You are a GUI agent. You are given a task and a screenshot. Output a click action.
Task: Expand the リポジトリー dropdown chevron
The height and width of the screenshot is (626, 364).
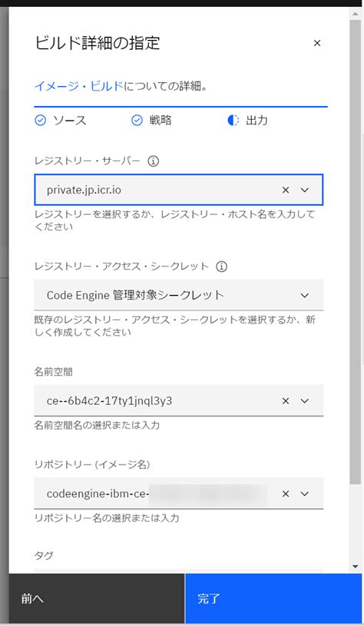point(305,494)
